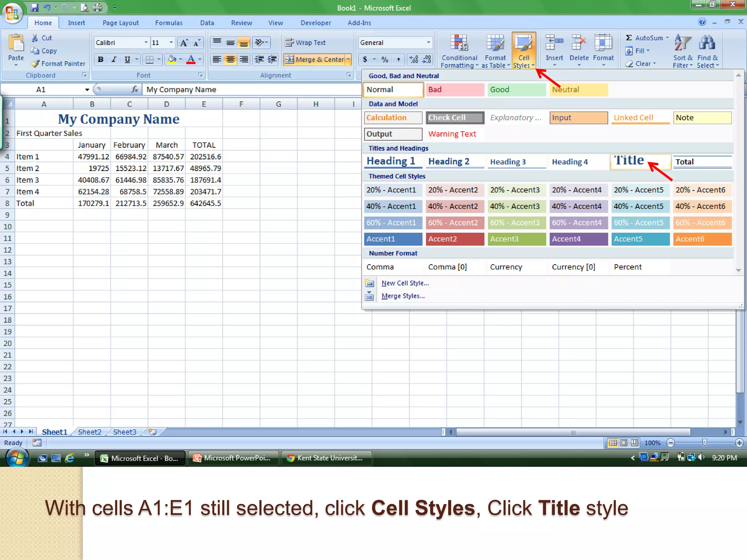The height and width of the screenshot is (560, 747).
Task: Open orientation text rotation options
Action: [262, 43]
